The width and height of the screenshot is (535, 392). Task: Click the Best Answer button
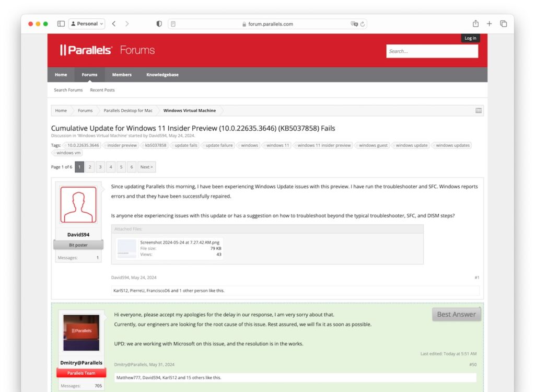click(456, 314)
